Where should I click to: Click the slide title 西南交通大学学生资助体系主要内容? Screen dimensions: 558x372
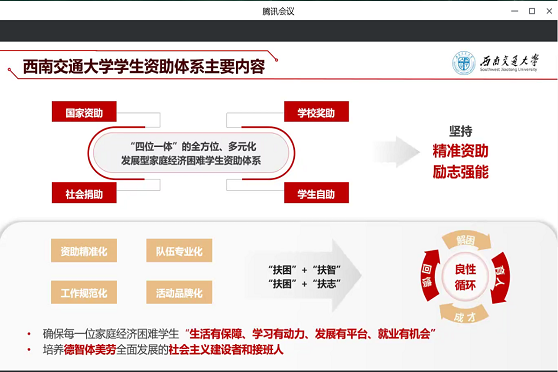pos(144,67)
